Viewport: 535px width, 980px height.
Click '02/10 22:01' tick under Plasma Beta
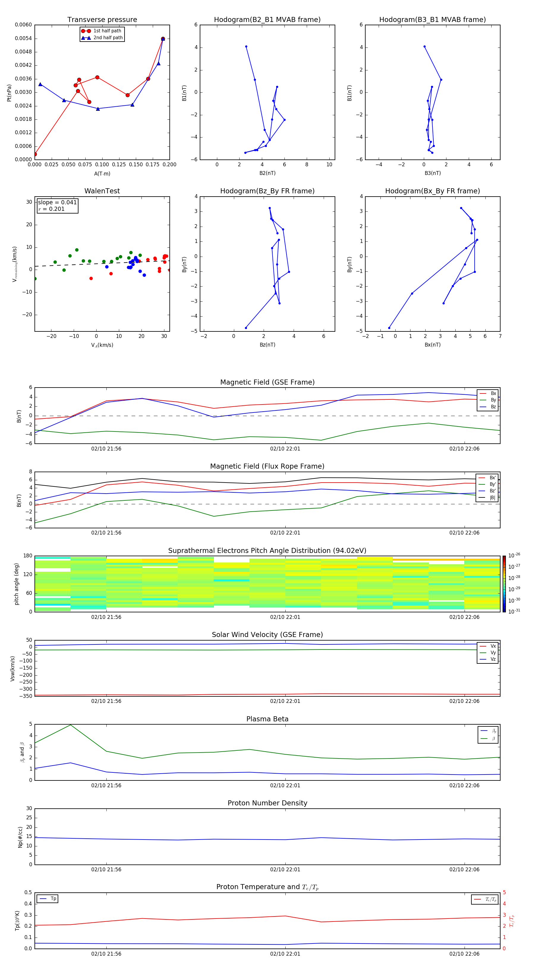[285, 785]
